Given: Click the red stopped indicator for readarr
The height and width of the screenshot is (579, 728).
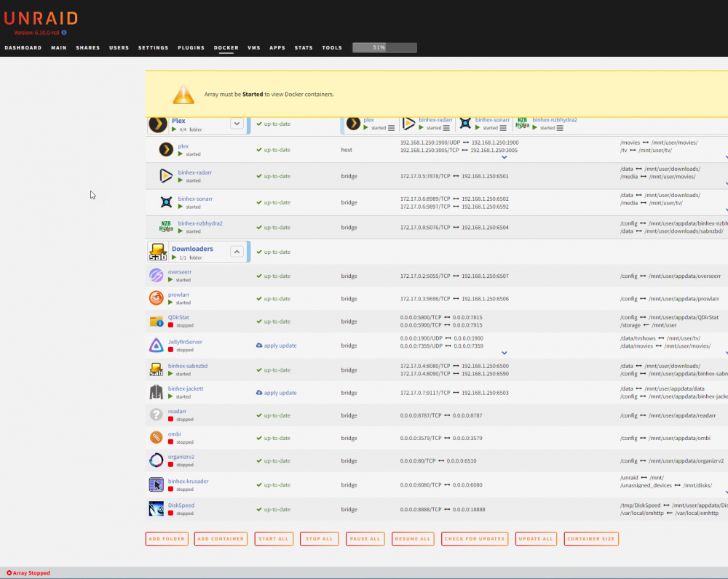Looking at the screenshot, I should pyautogui.click(x=170, y=419).
